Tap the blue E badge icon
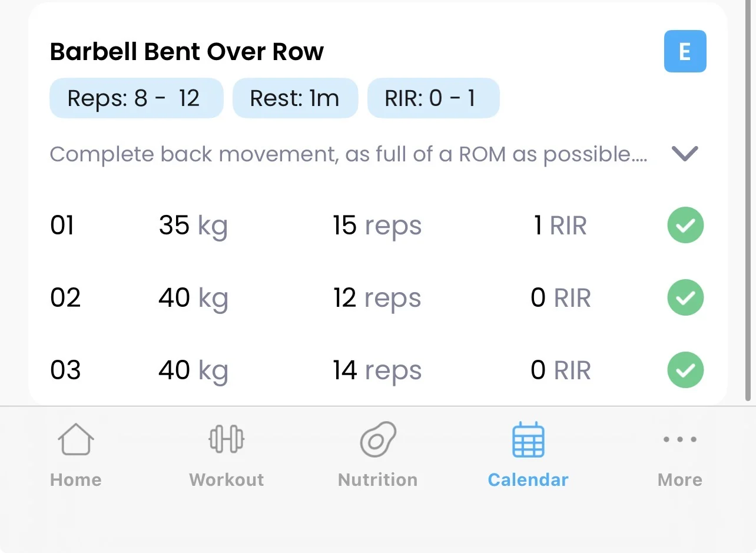 click(x=685, y=52)
